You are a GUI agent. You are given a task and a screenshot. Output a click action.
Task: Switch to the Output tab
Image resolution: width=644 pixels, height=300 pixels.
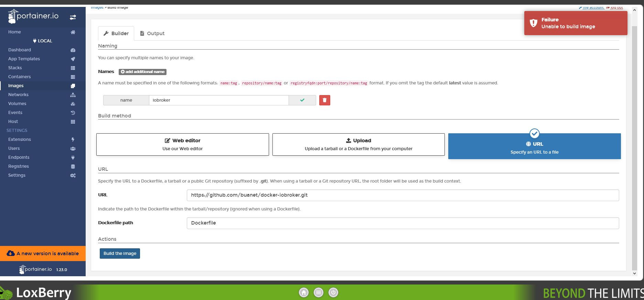[152, 33]
